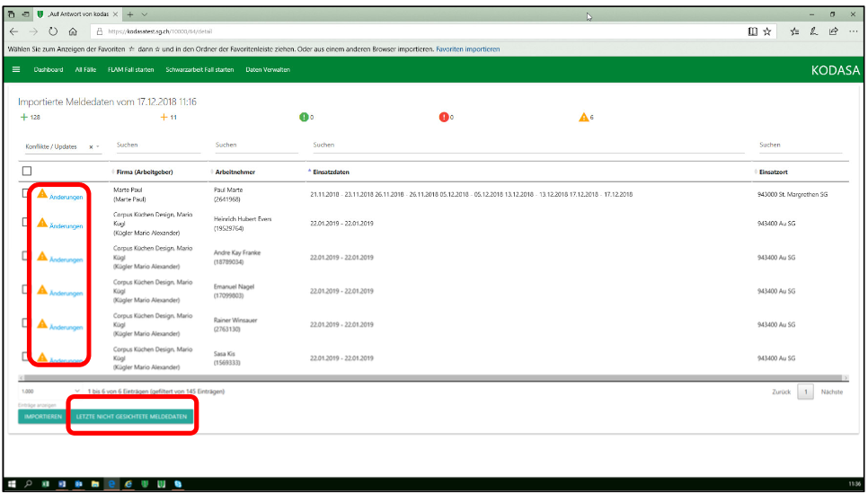Add page to favorites with star icon

[767, 31]
